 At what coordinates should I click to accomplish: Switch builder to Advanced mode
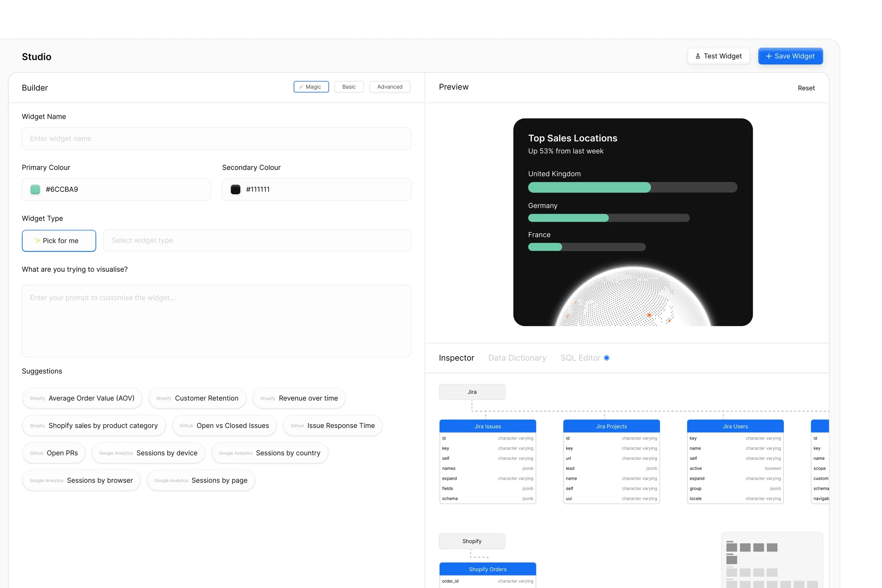click(390, 86)
